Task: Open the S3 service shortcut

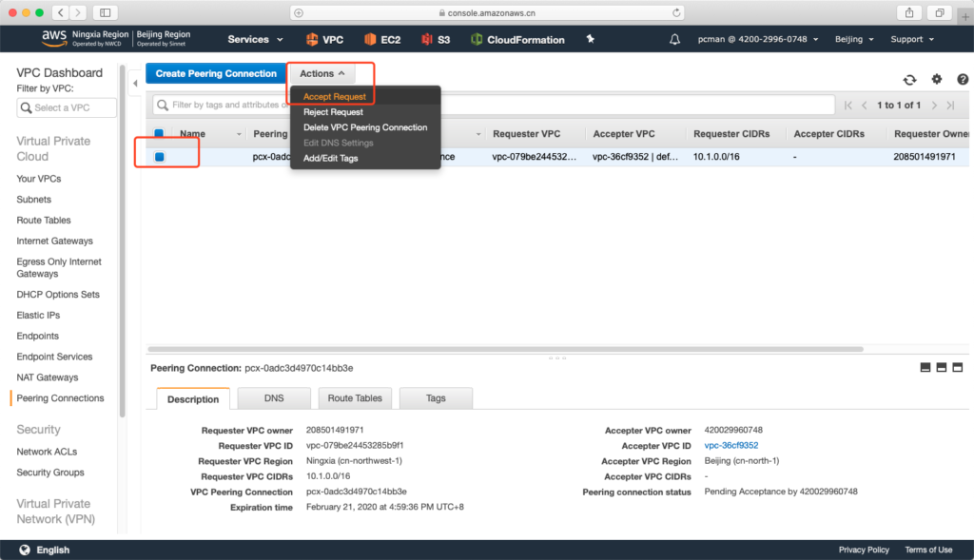Action: (437, 40)
